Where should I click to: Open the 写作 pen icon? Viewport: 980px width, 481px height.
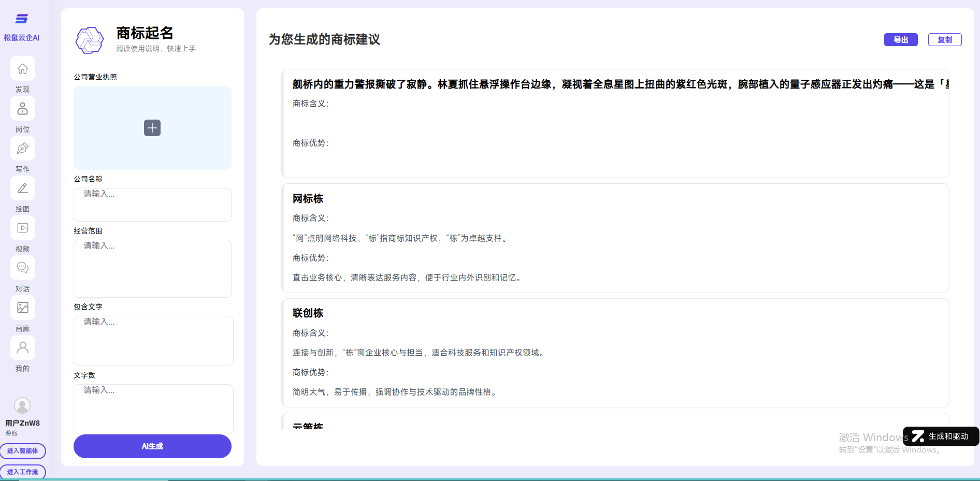pyautogui.click(x=23, y=149)
